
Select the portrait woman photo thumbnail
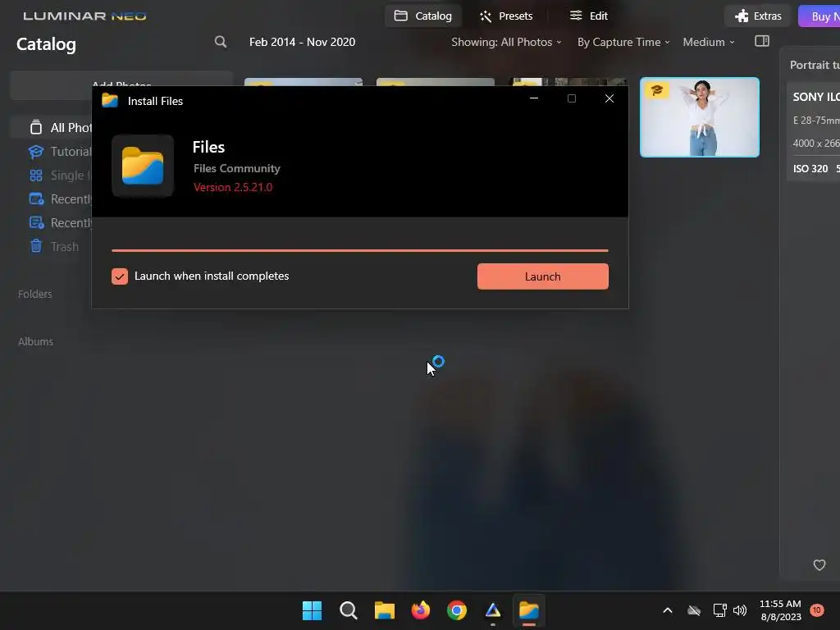700,117
